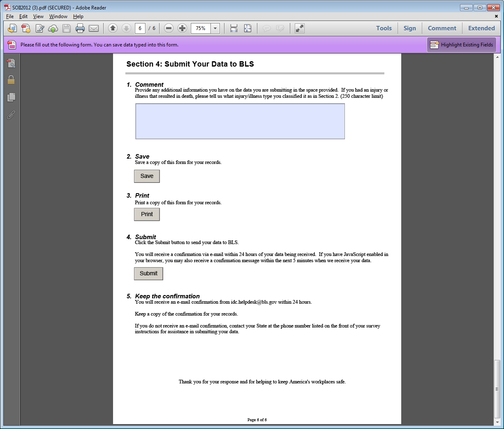
Task: Toggle Highlight Existing Fields
Action: pyautogui.click(x=462, y=45)
